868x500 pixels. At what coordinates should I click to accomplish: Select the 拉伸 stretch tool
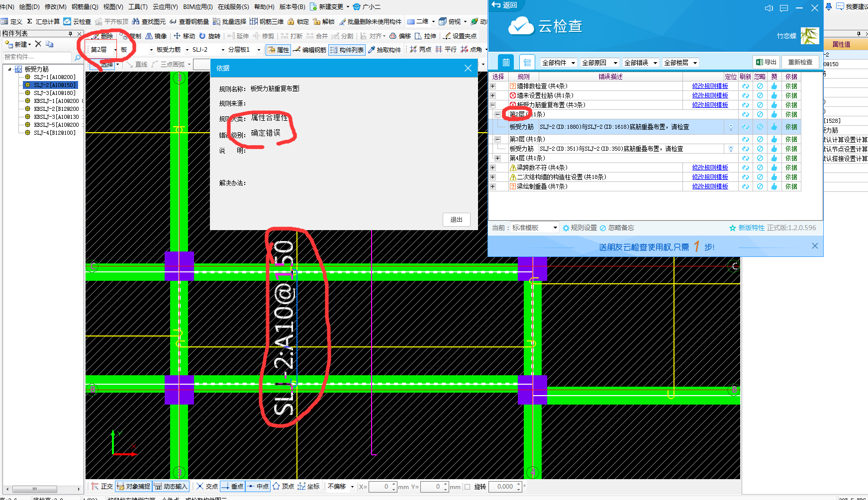tap(425, 36)
